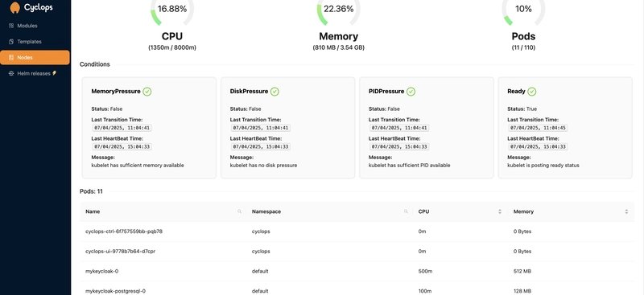644x295 pixels.
Task: Click Ready Last HeartBeat Time value
Action: pyautogui.click(x=538, y=146)
